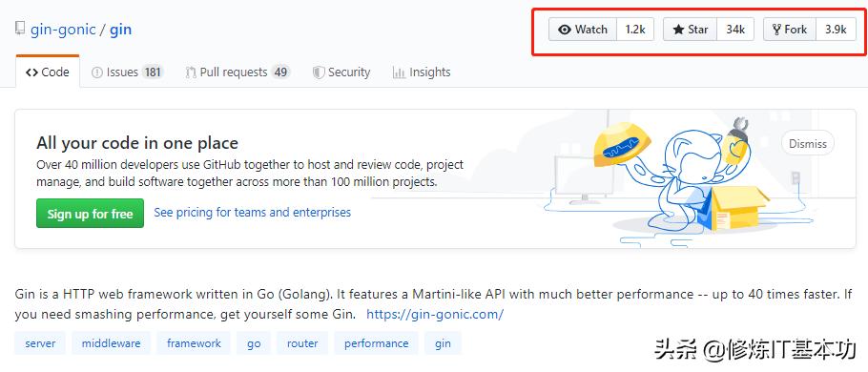868x372 pixels.
Task: Select the performance topic tag
Action: click(x=377, y=343)
